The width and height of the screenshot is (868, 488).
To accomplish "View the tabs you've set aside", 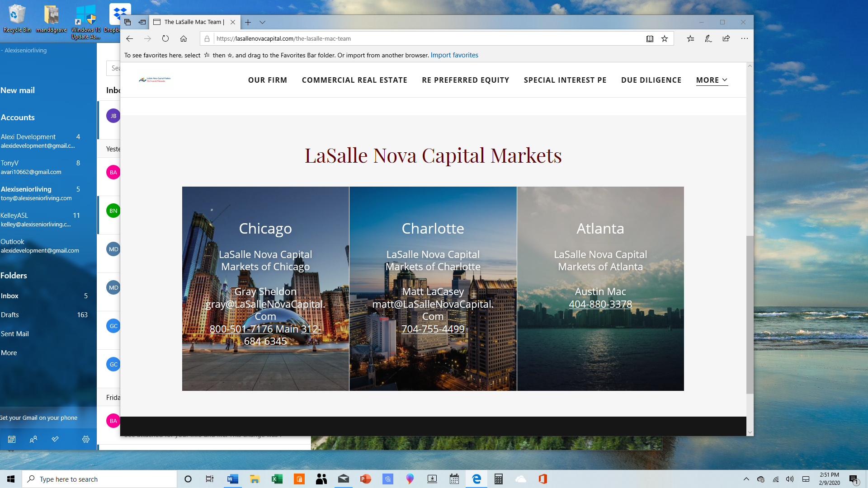I will (127, 22).
